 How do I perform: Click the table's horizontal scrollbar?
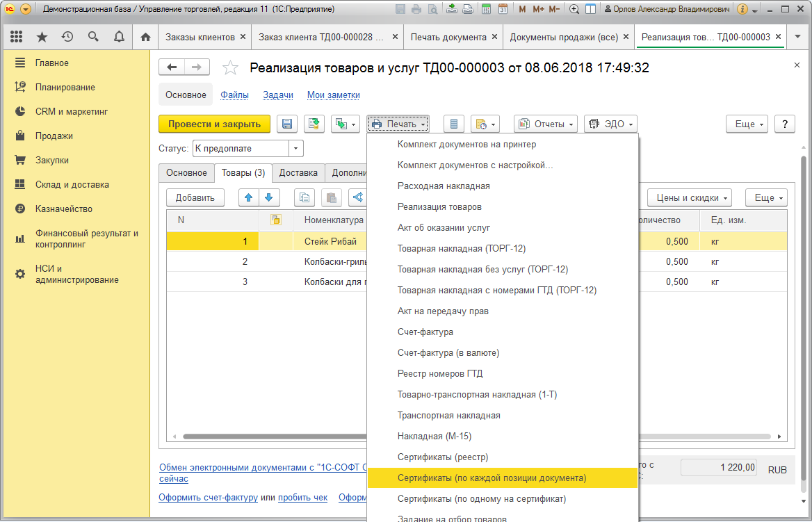coord(476,437)
